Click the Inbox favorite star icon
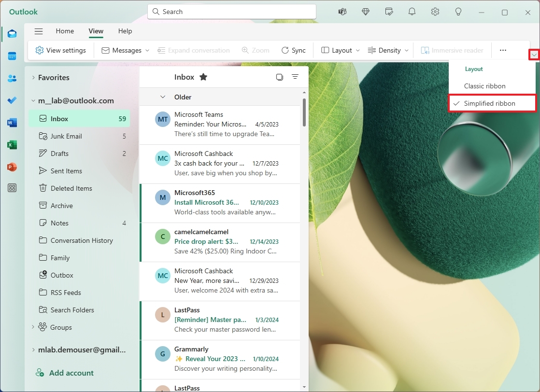This screenshot has height=392, width=540. coord(203,77)
